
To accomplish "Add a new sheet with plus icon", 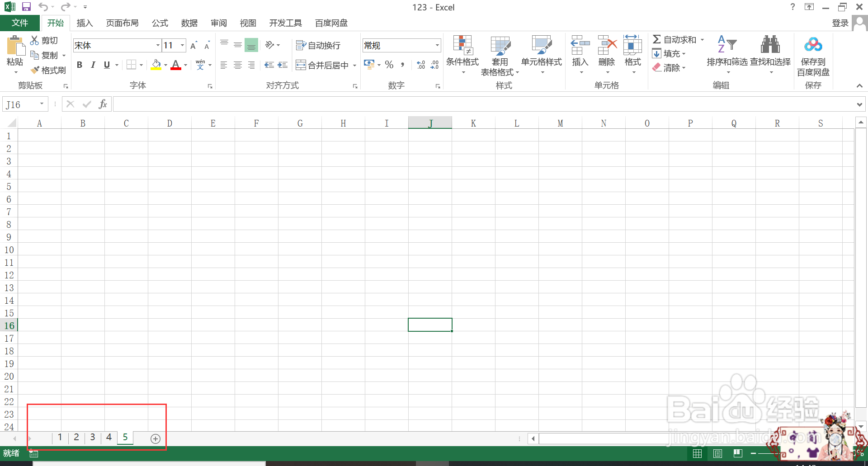I will (156, 439).
